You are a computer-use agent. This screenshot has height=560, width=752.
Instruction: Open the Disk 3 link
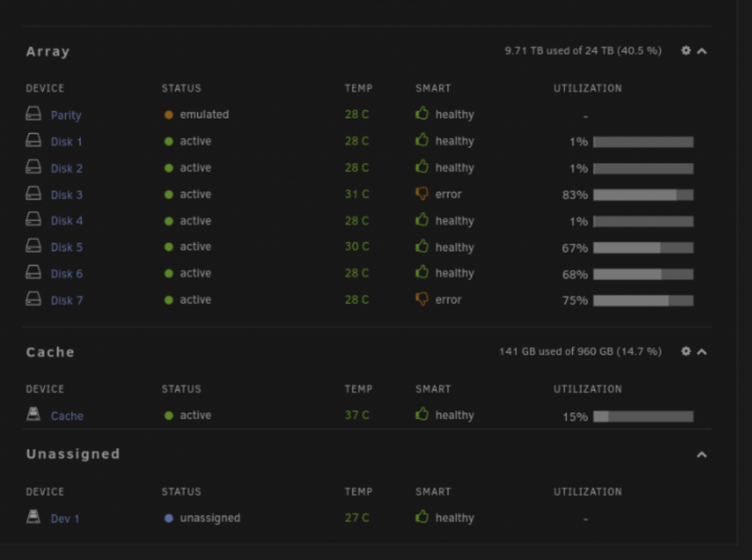[x=67, y=195]
